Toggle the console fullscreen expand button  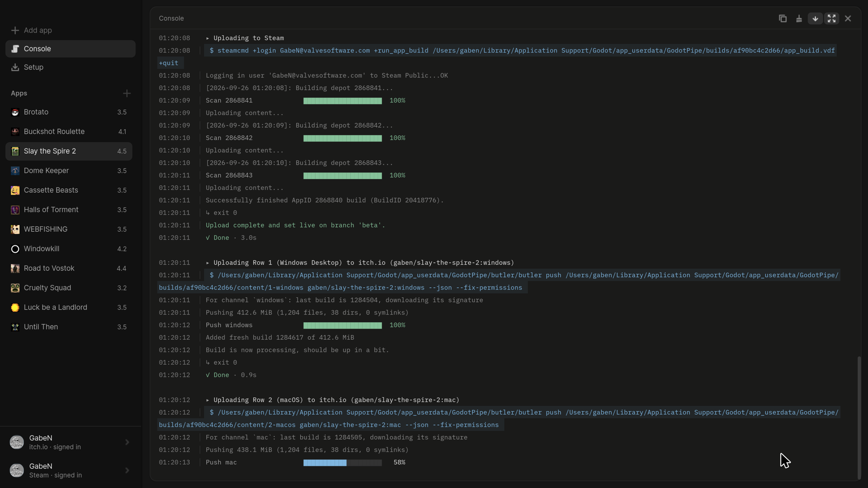[x=831, y=19]
